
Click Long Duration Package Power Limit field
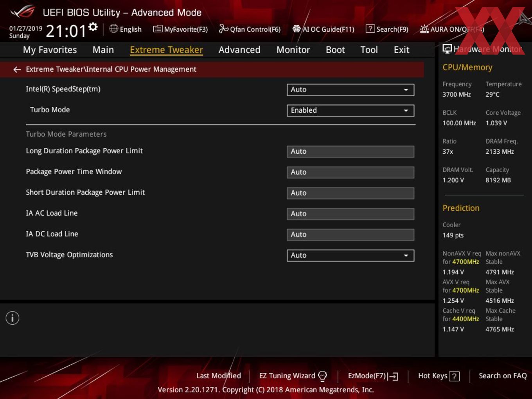tap(350, 152)
